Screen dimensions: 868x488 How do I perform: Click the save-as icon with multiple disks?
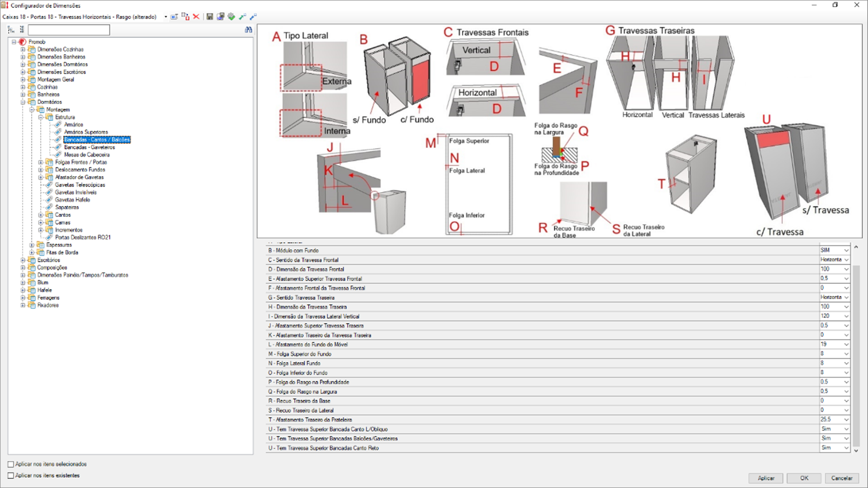tap(220, 17)
